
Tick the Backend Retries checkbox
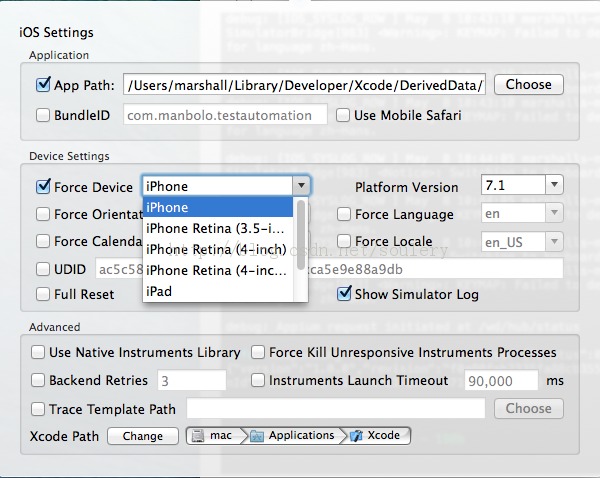point(38,380)
